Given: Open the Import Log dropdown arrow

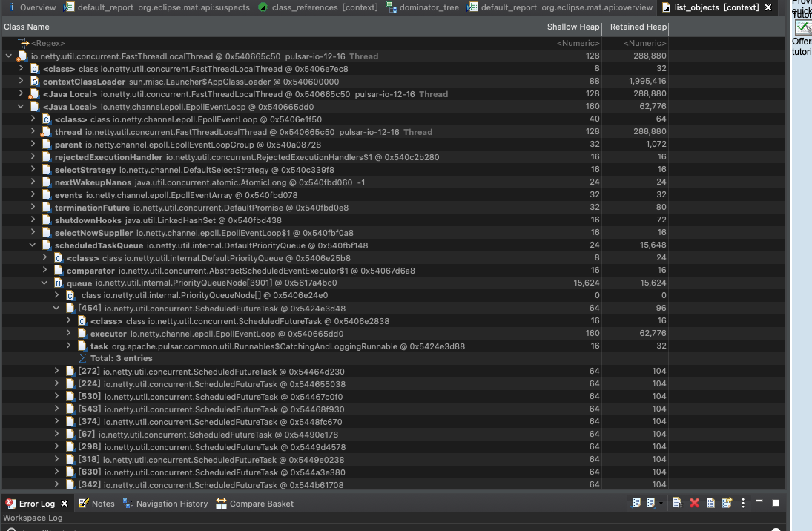Looking at the screenshot, I should [x=661, y=503].
